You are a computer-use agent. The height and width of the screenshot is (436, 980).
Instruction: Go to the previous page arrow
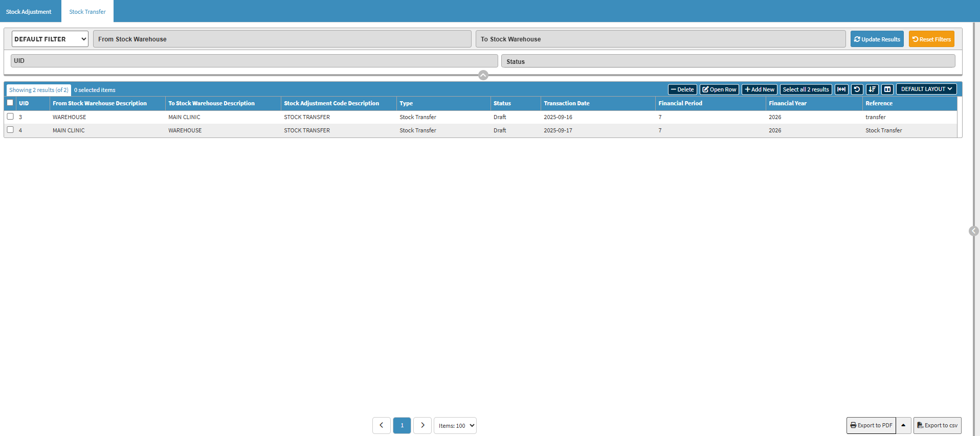pyautogui.click(x=382, y=425)
